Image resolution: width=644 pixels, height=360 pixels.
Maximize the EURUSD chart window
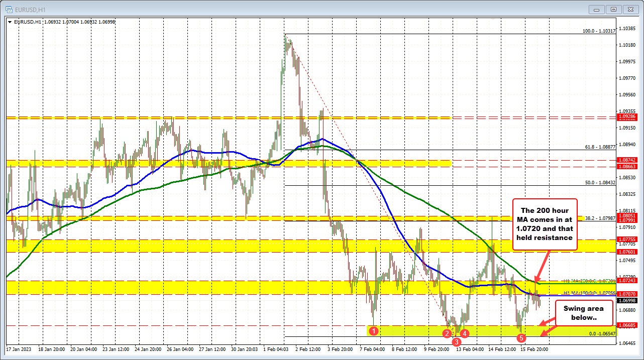pyautogui.click(x=613, y=9)
